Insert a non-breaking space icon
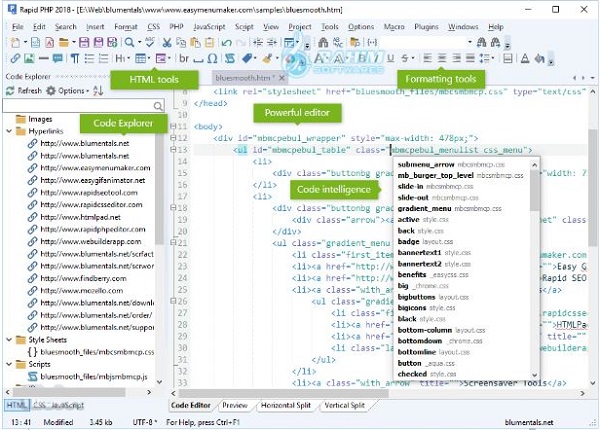600x430 pixels. click(x=198, y=59)
